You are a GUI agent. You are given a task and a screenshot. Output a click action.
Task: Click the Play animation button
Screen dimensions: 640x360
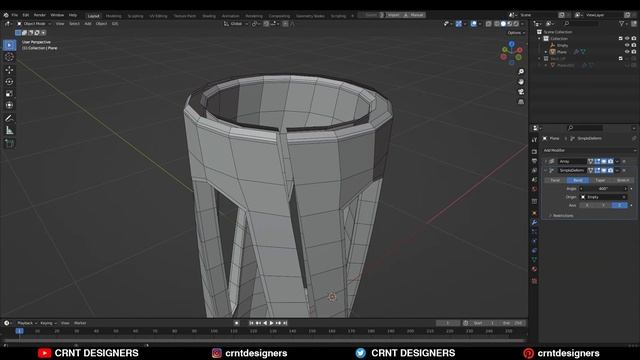click(x=271, y=323)
